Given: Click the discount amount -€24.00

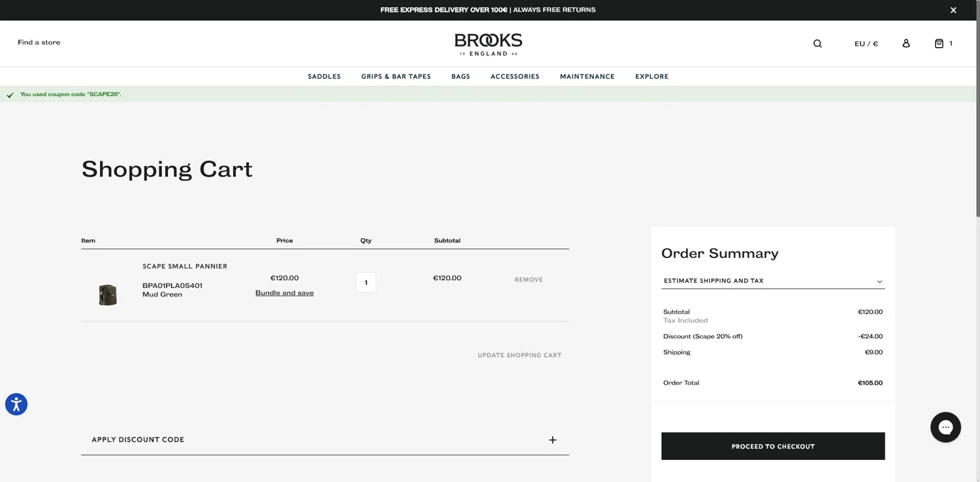Looking at the screenshot, I should pyautogui.click(x=870, y=336).
